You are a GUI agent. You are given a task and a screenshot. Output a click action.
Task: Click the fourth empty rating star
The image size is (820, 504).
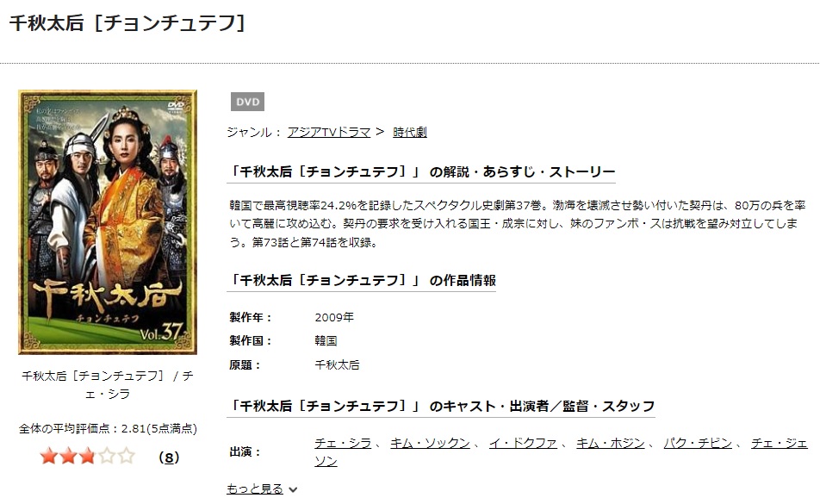point(107,456)
